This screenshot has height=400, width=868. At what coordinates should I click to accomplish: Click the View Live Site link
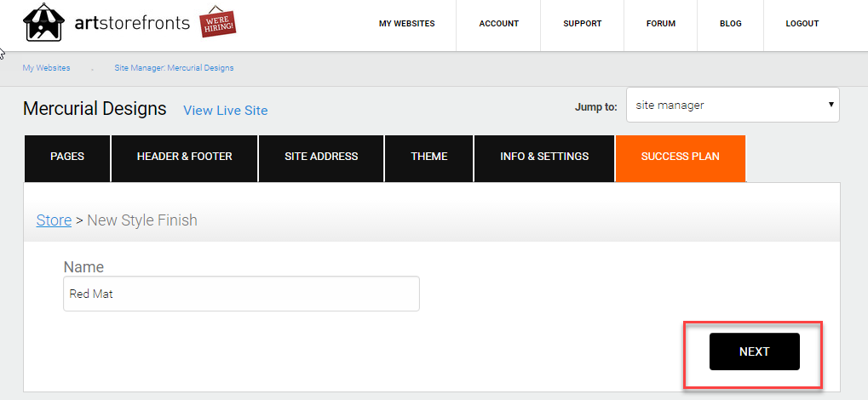click(225, 111)
